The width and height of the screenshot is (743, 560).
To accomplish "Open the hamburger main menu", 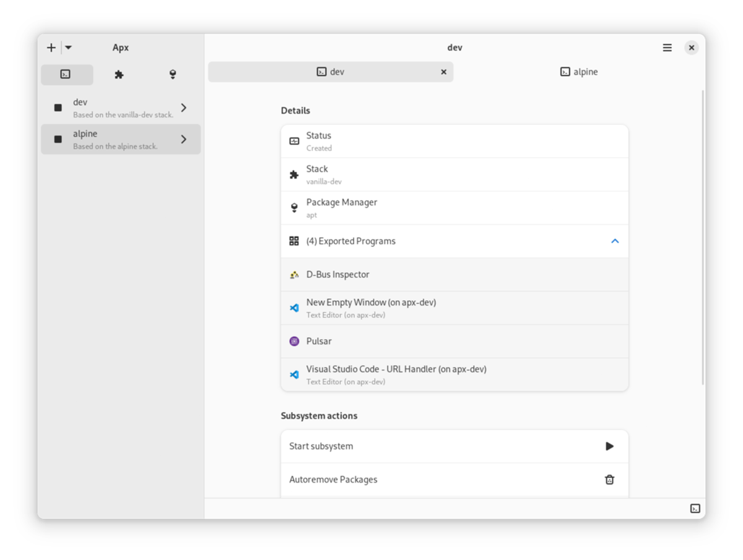I will tap(667, 48).
